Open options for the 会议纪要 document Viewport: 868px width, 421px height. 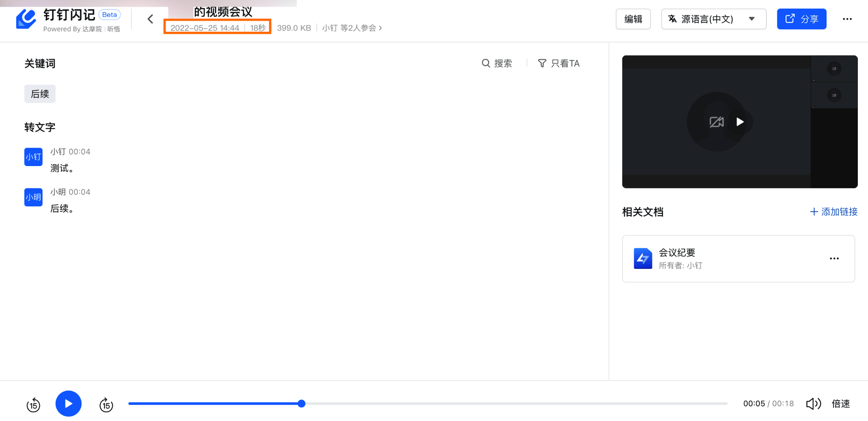point(834,258)
